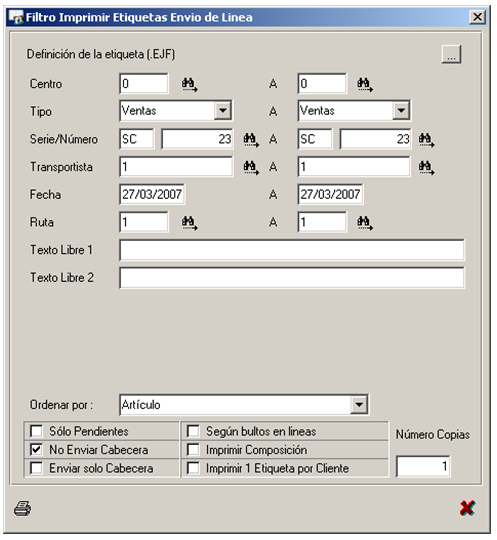Expand the first Tipo Ventas dropdown
Viewport: 497px width, 540px height.
click(222, 111)
